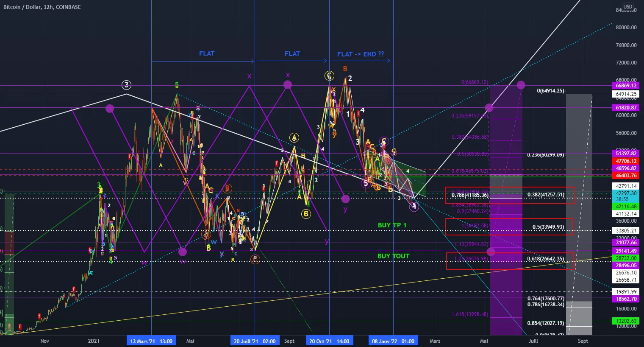Screen dimensions: 644x347
Task: Click the purple 29141.49 price label
Action: 626,251
